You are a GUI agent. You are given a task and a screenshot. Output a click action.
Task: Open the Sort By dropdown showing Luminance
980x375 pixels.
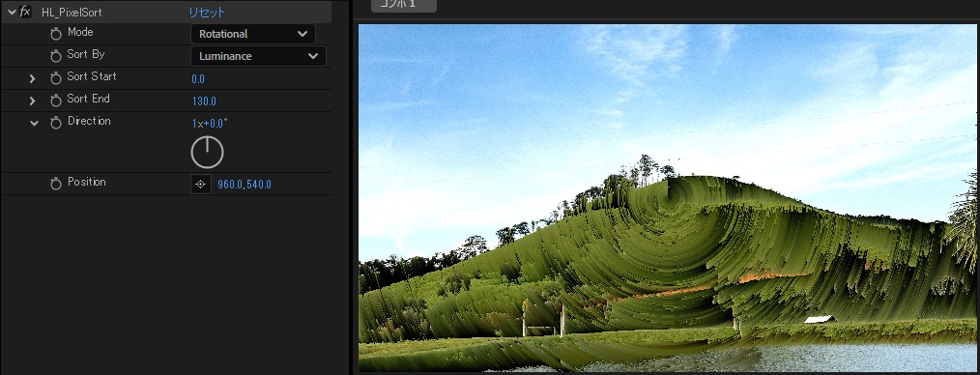[x=258, y=56]
